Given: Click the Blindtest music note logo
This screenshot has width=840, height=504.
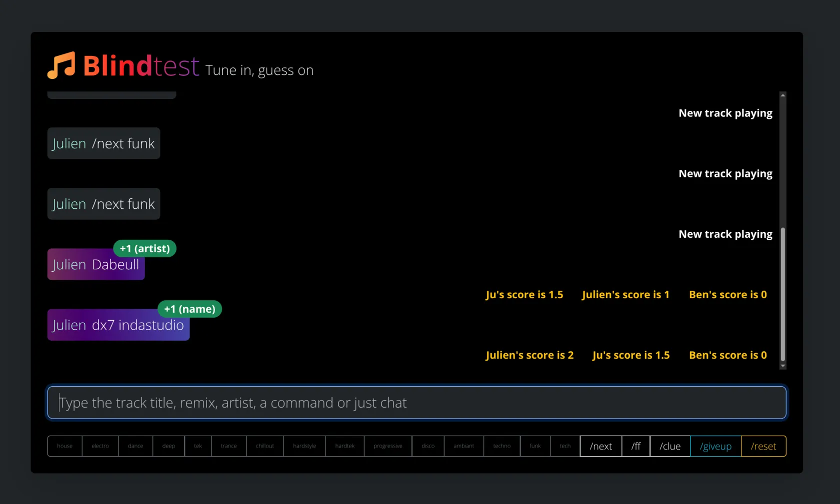Looking at the screenshot, I should click(61, 65).
